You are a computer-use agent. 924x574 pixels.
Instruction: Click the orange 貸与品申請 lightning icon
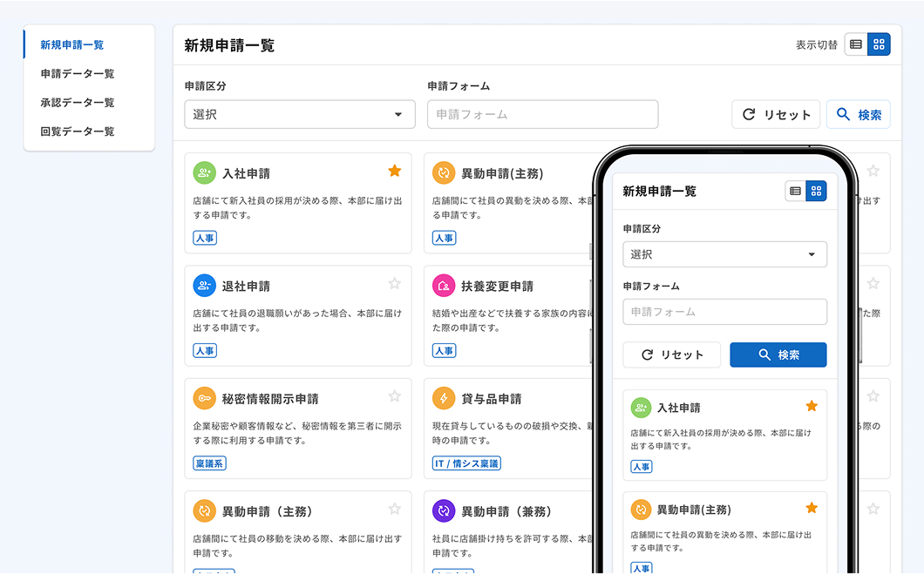(x=444, y=398)
